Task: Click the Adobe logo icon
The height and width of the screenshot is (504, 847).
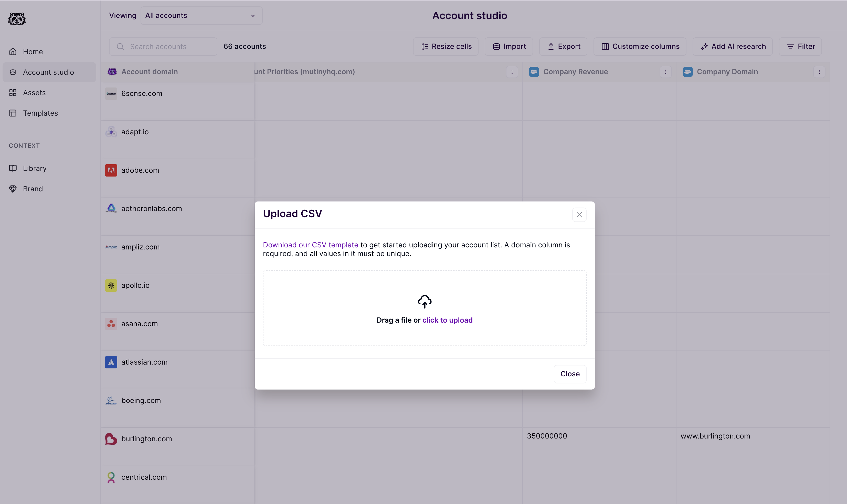Action: tap(111, 170)
